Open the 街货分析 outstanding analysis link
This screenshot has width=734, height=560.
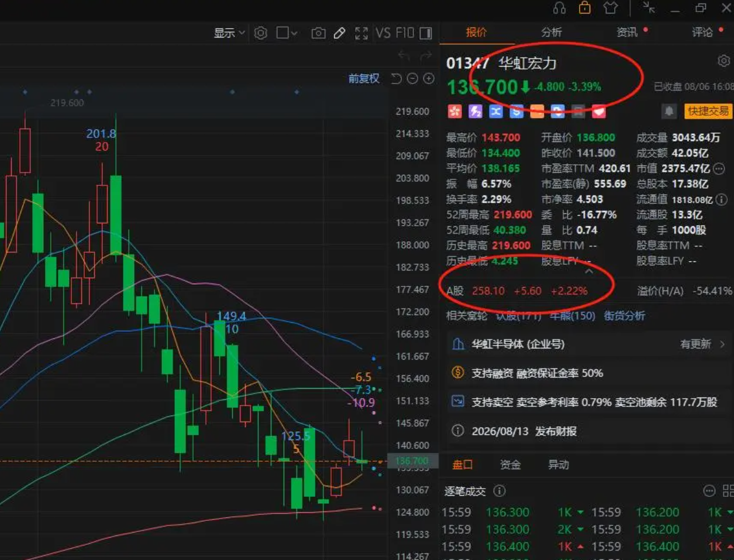pos(624,316)
